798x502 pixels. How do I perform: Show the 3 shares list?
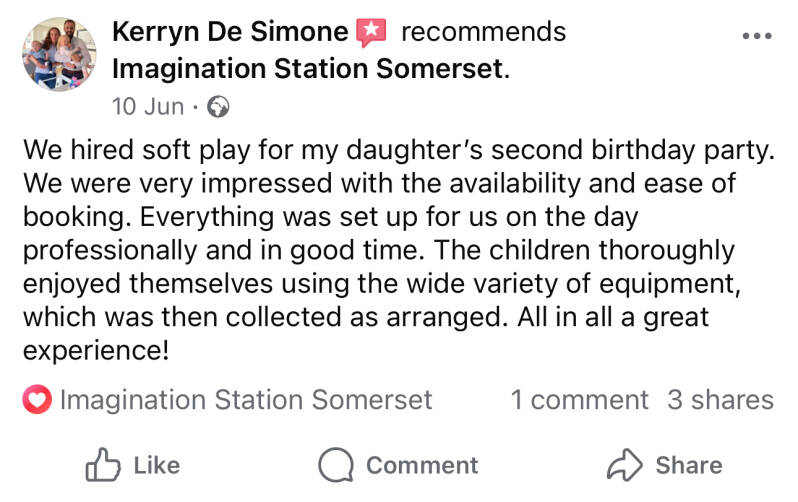coord(720,400)
